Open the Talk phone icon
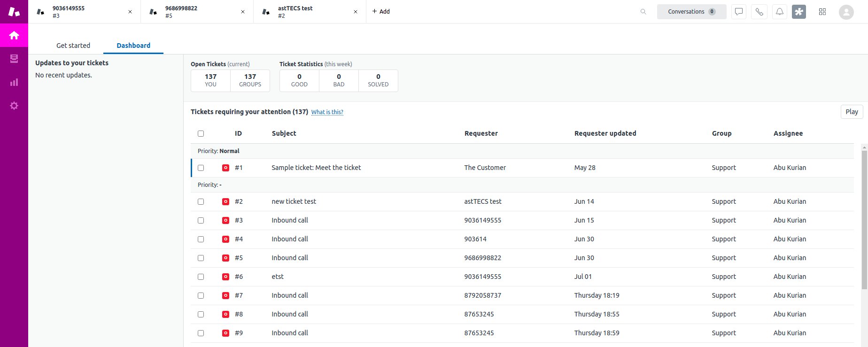The height and width of the screenshot is (347, 868). [x=759, y=12]
